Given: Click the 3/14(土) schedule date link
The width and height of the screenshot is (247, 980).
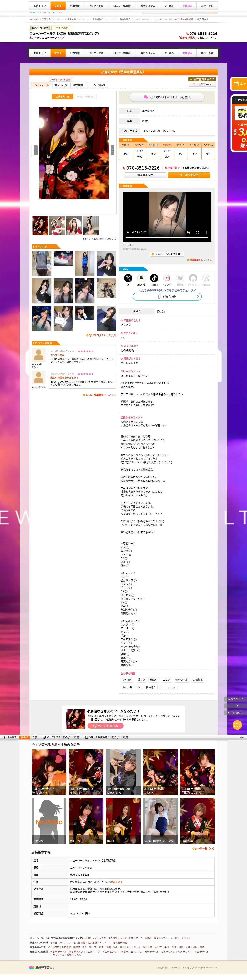Looking at the screenshot, I should (x=153, y=145).
